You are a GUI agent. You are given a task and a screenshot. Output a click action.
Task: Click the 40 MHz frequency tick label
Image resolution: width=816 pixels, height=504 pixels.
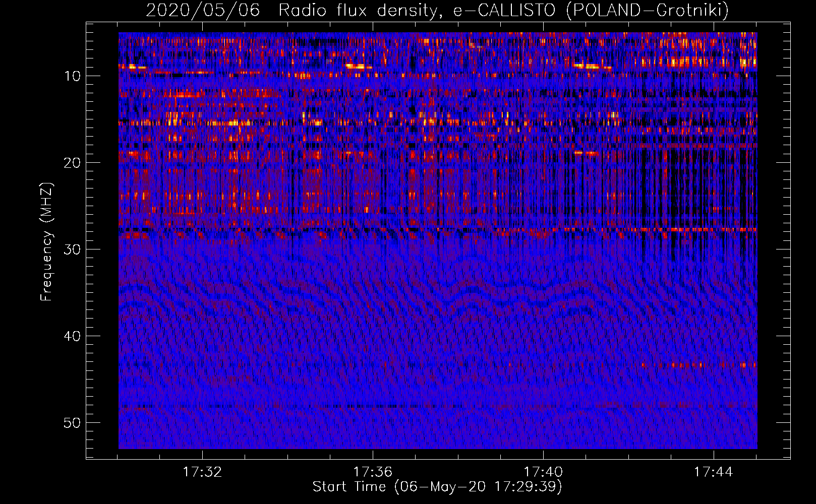[73, 336]
